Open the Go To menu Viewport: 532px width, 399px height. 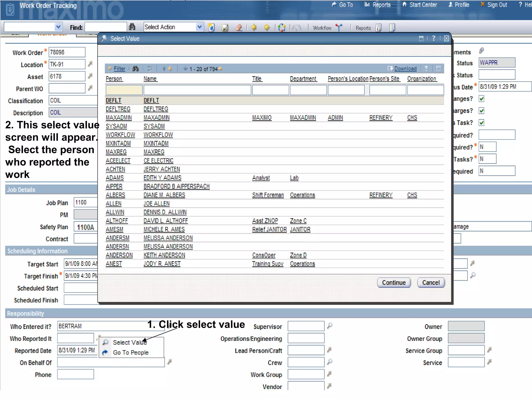[342, 5]
